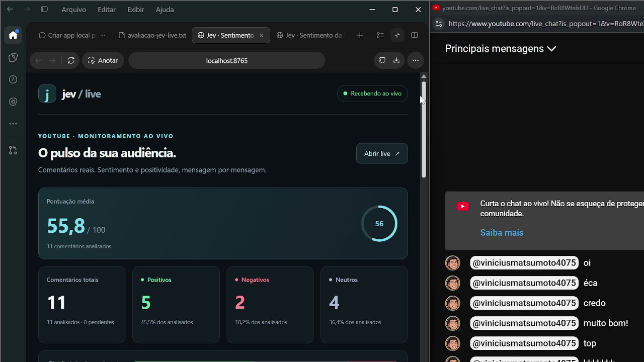This screenshot has height=362, width=644.
Task: Open the Exibir menu
Action: [136, 10]
